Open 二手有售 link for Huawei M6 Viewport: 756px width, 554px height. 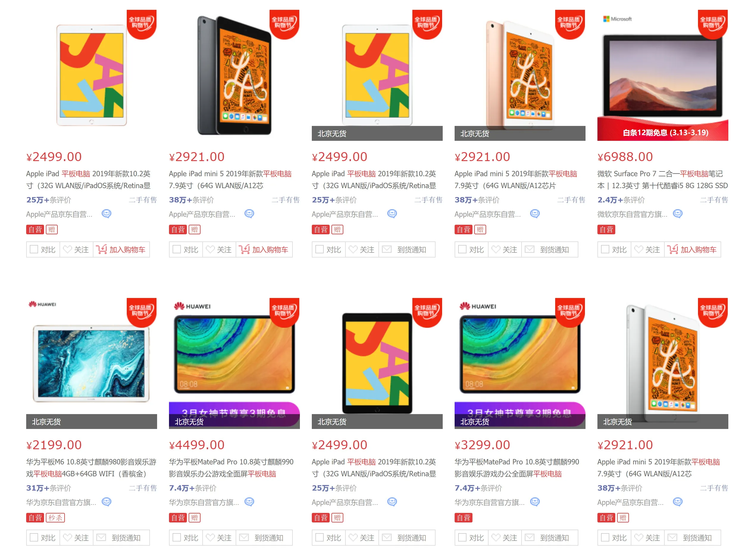tap(143, 488)
